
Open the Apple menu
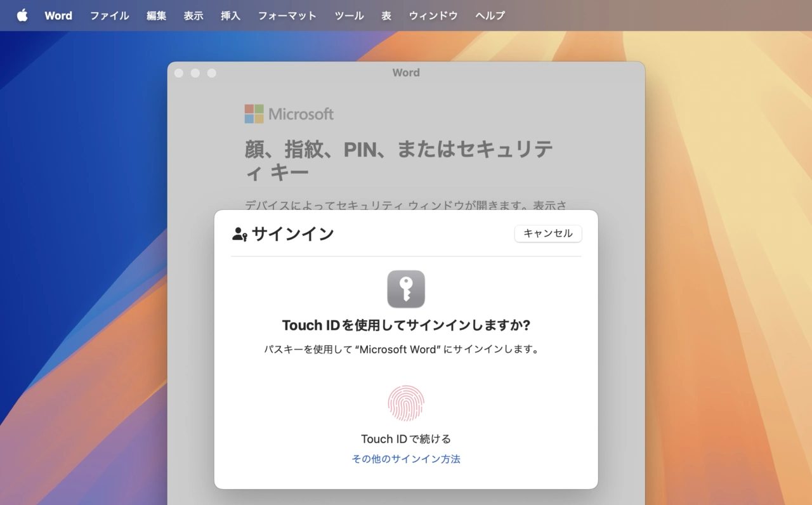(x=22, y=15)
